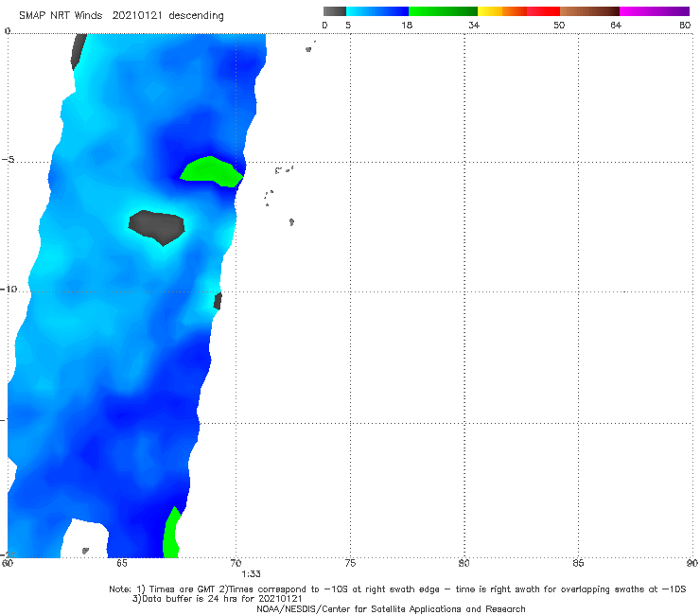Click the dark gray low-wind patch near 7S

pos(157,227)
